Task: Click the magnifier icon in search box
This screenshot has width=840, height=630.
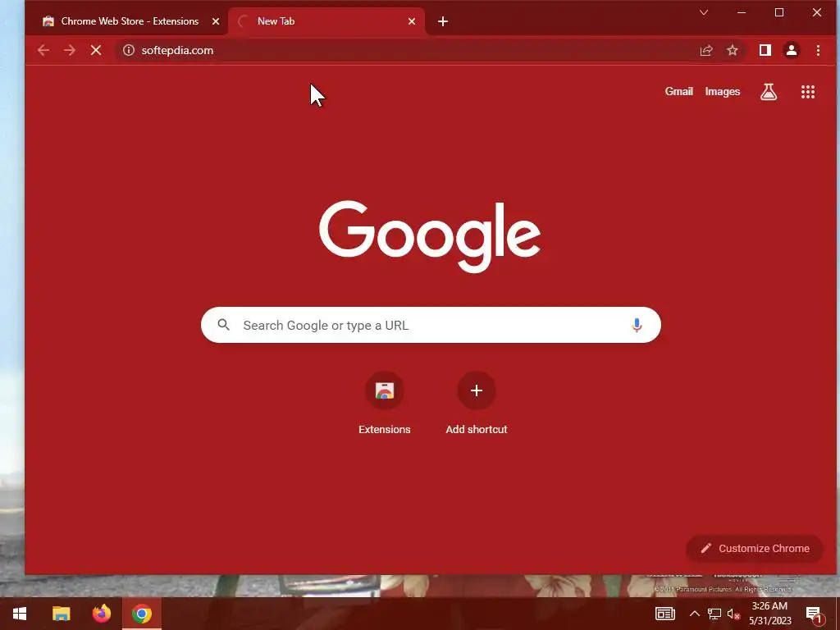Action: [224, 325]
